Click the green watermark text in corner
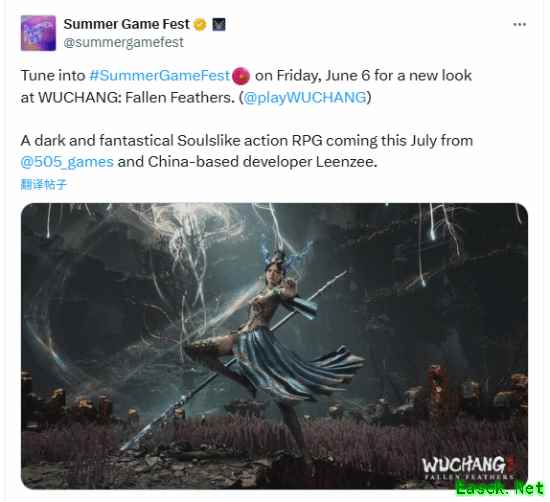 pos(499,488)
